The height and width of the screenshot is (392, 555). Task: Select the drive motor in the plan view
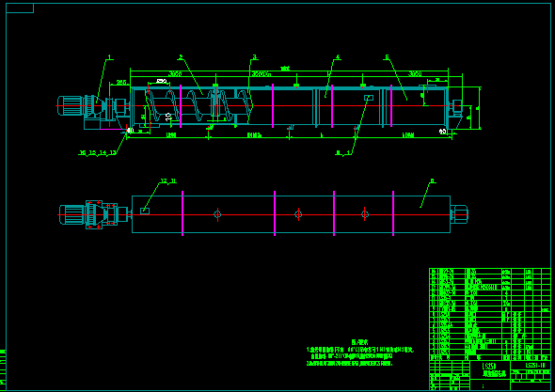[72, 214]
